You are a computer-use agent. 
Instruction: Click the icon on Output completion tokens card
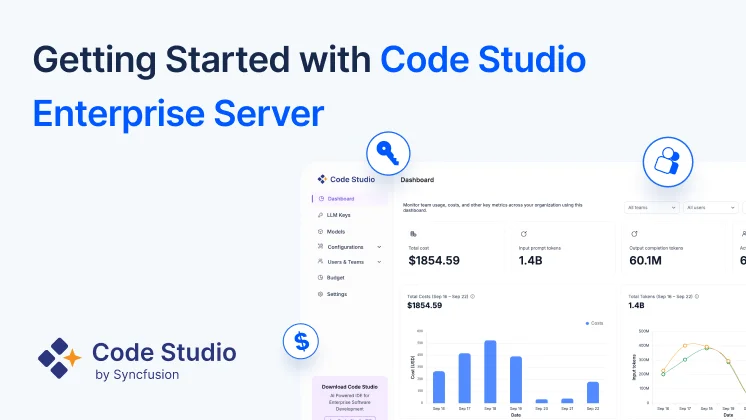click(x=634, y=234)
